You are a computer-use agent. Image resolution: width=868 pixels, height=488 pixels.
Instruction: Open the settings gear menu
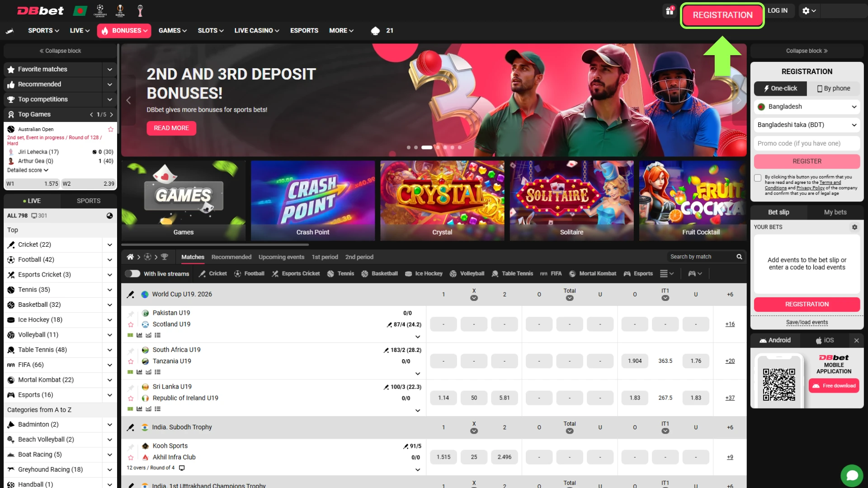[x=809, y=11]
